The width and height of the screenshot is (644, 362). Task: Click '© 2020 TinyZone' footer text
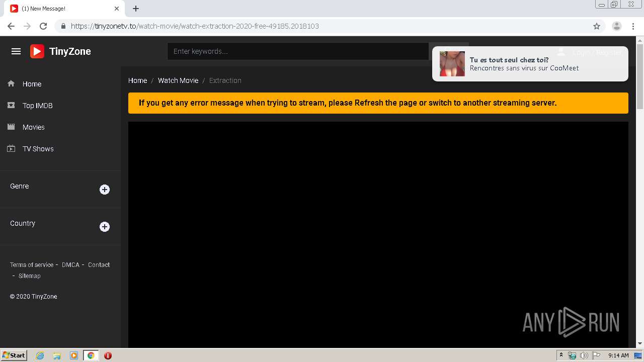coord(33,297)
